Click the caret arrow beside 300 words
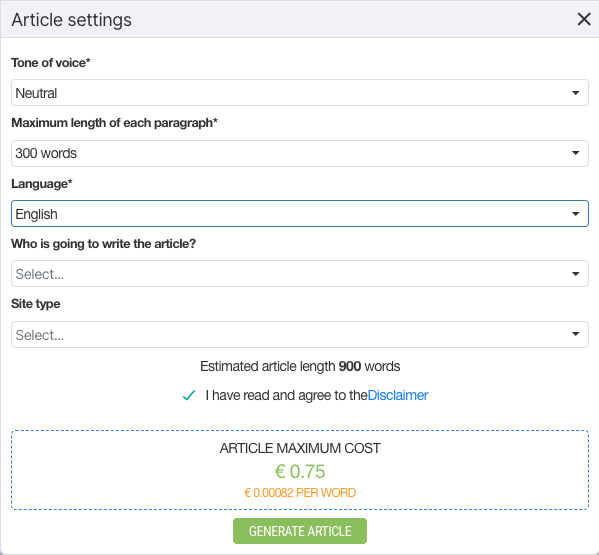The height and width of the screenshot is (555, 599). click(x=575, y=153)
